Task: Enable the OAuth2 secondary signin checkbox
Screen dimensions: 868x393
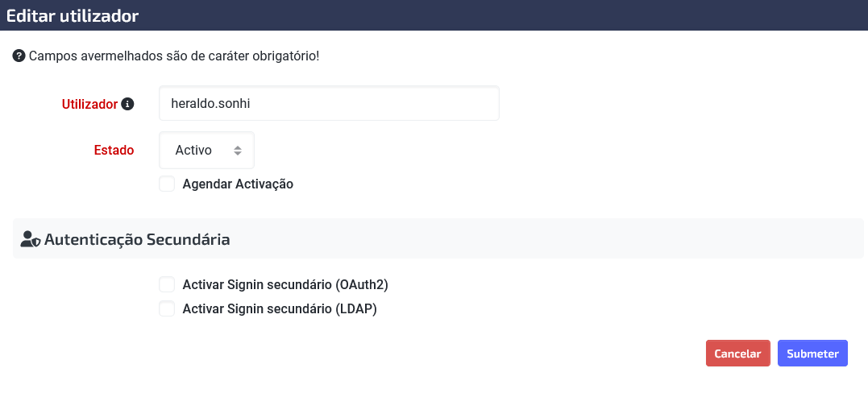Action: pyautogui.click(x=167, y=284)
